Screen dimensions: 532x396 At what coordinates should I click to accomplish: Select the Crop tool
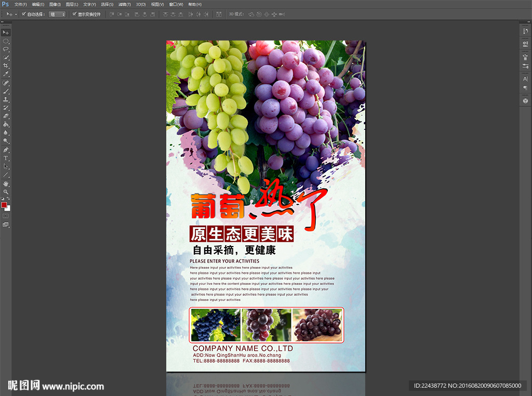6,65
